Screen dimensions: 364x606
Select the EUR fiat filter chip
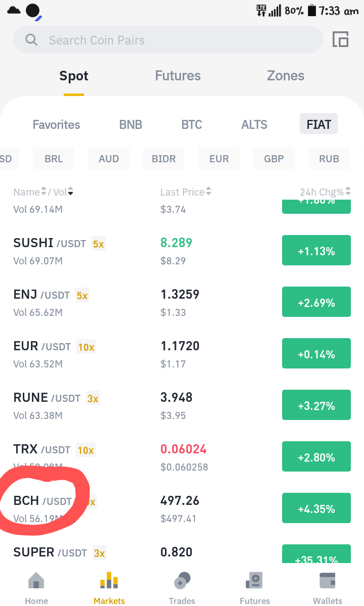tap(219, 159)
